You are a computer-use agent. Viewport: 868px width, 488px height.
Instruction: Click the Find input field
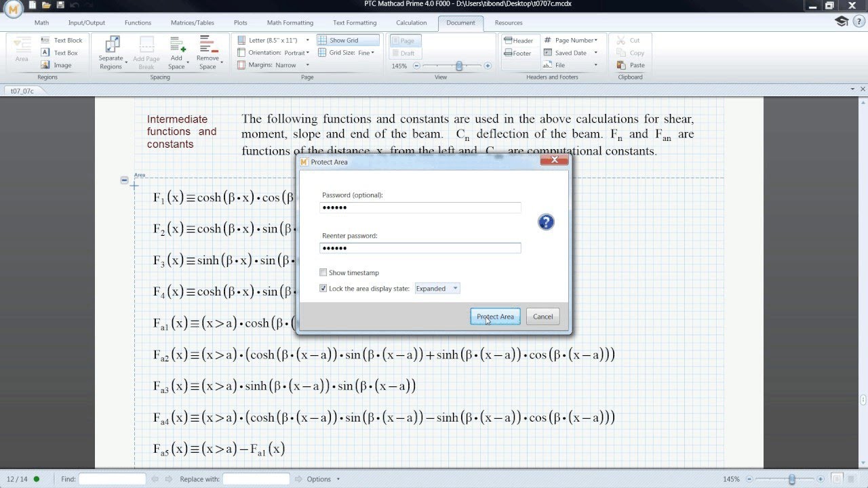point(112,479)
